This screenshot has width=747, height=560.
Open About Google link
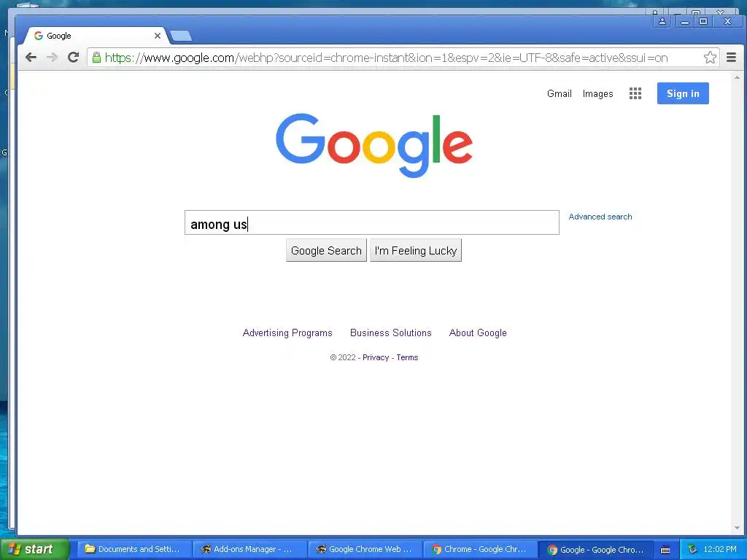(478, 332)
